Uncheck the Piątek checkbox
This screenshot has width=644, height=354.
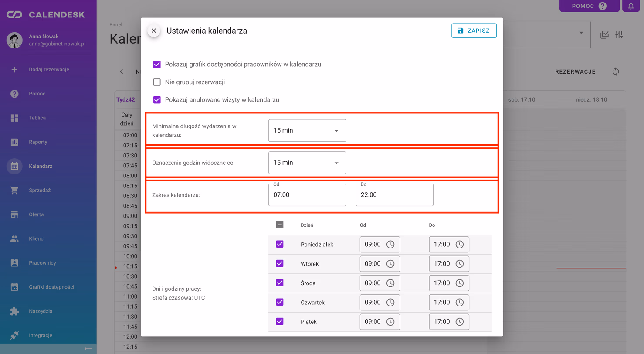[x=280, y=322]
